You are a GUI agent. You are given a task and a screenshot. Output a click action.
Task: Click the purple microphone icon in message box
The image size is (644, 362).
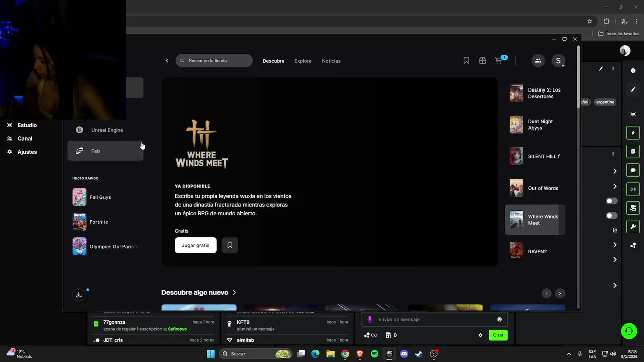pos(370,319)
